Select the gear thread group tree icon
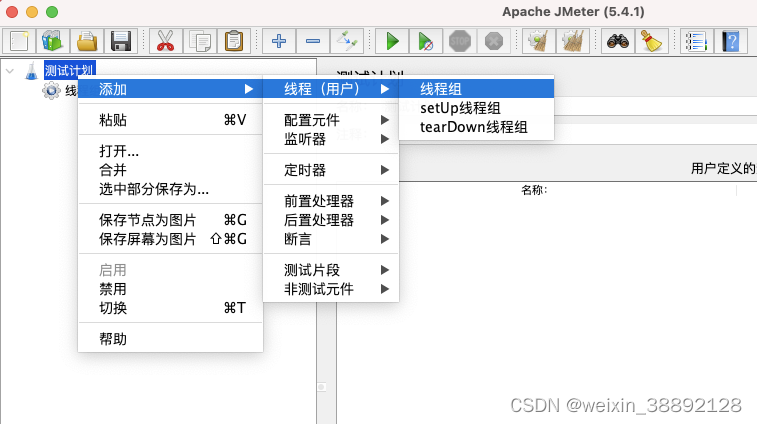This screenshot has width=757, height=424. (x=51, y=90)
